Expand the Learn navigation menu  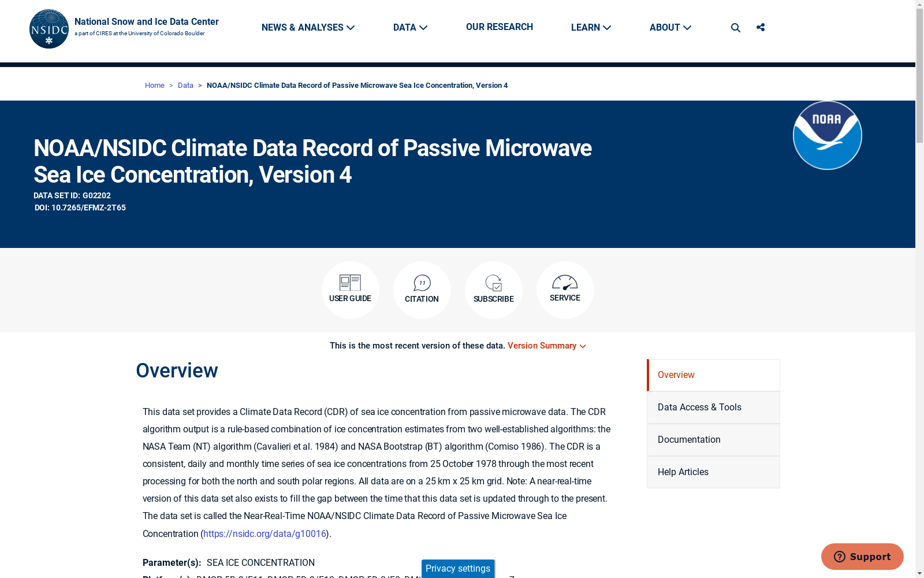point(591,28)
